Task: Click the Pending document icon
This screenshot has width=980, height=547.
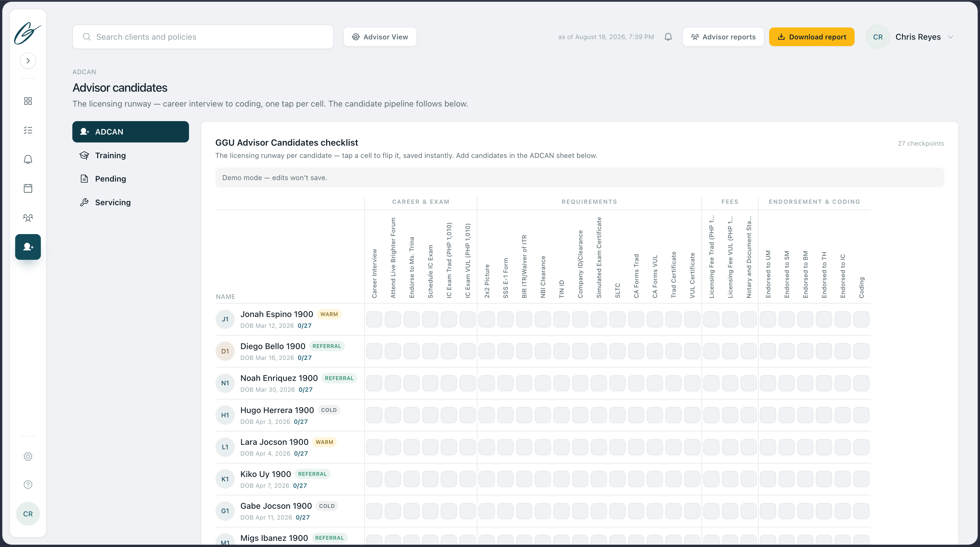Action: pyautogui.click(x=84, y=179)
